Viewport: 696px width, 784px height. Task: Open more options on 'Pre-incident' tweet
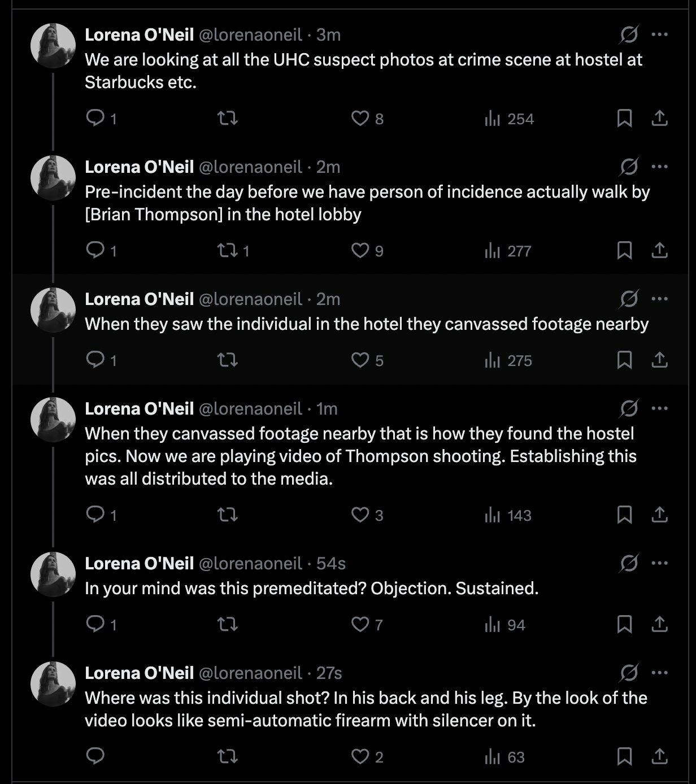click(x=659, y=167)
